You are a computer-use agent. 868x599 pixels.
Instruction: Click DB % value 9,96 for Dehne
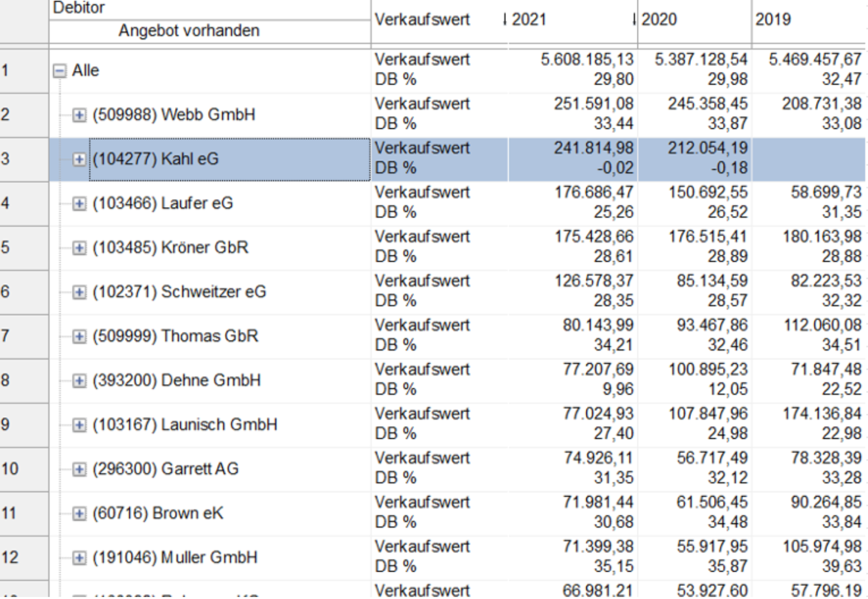pos(618,390)
